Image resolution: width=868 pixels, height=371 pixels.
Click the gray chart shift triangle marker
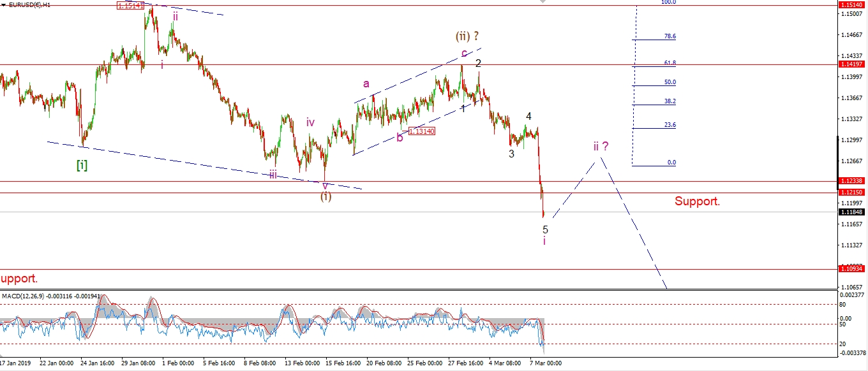542,2
